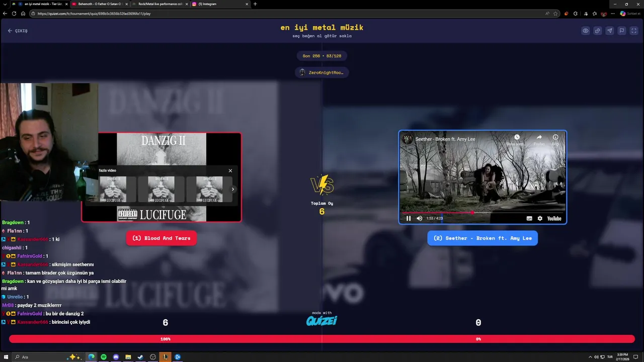Image resolution: width=644 pixels, height=362 pixels.
Task: Click the dice randomize icon in quiz header
Action: click(x=598, y=31)
